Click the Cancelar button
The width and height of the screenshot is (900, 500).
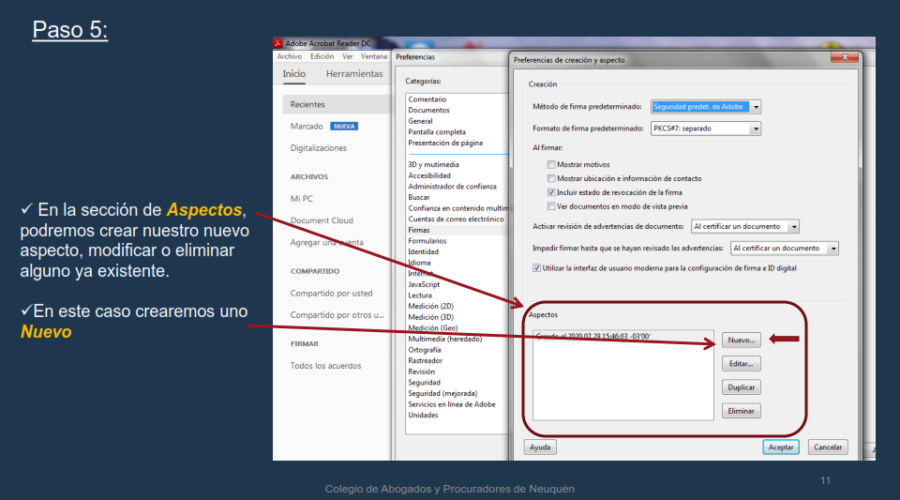coord(828,447)
